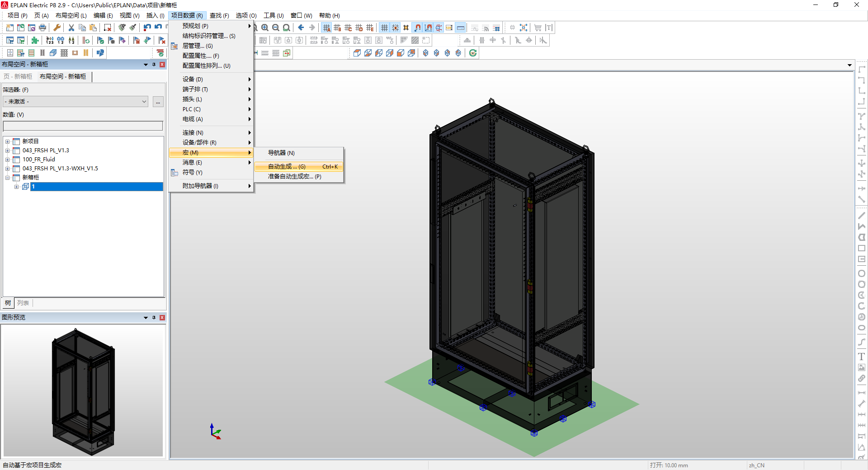Toggle the grid display icon
This screenshot has width=868, height=470.
[x=385, y=28]
